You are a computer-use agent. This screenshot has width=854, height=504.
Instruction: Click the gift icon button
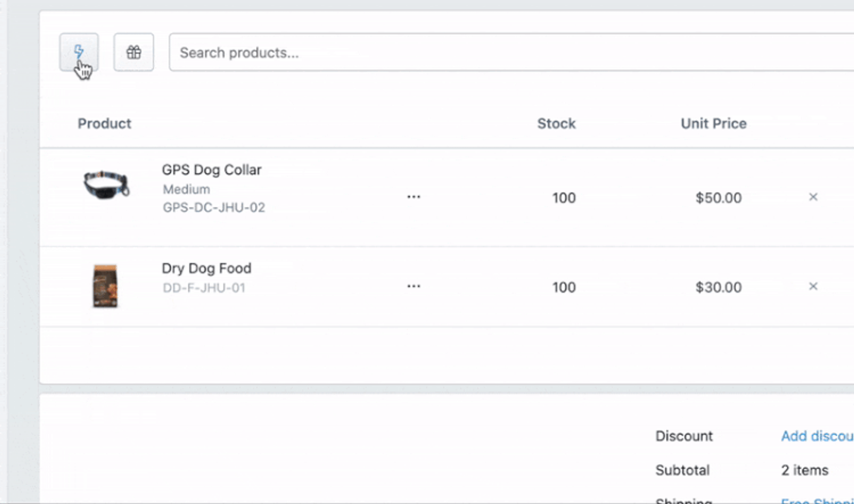[134, 52]
